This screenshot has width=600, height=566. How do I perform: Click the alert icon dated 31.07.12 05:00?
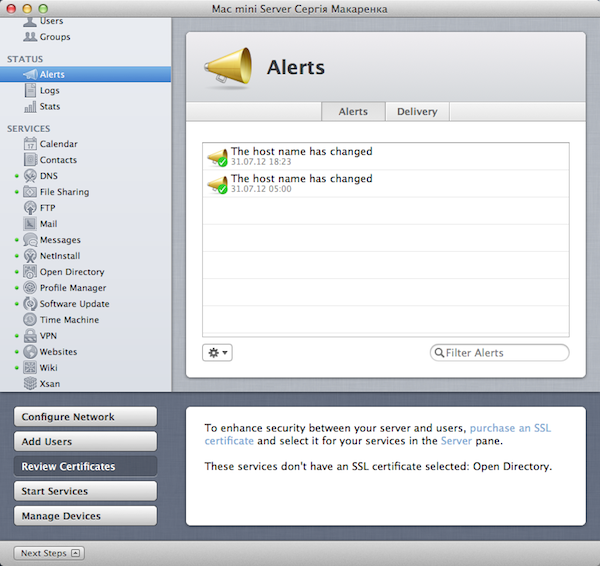pos(218,184)
